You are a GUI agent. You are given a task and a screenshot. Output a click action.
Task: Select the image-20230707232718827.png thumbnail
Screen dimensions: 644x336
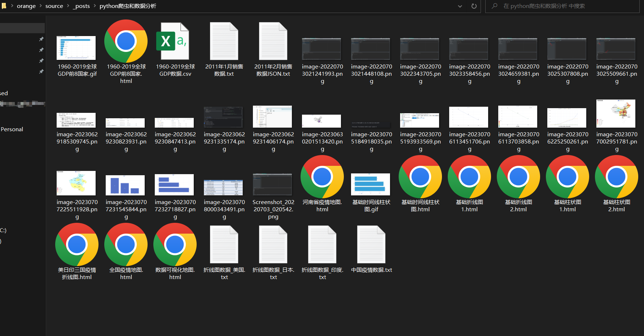[174, 185]
